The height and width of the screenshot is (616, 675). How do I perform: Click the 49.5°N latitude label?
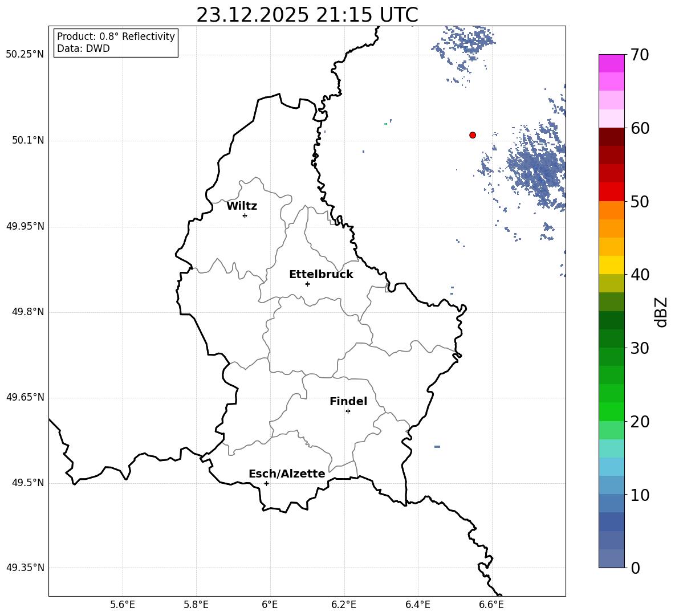[x=28, y=483]
